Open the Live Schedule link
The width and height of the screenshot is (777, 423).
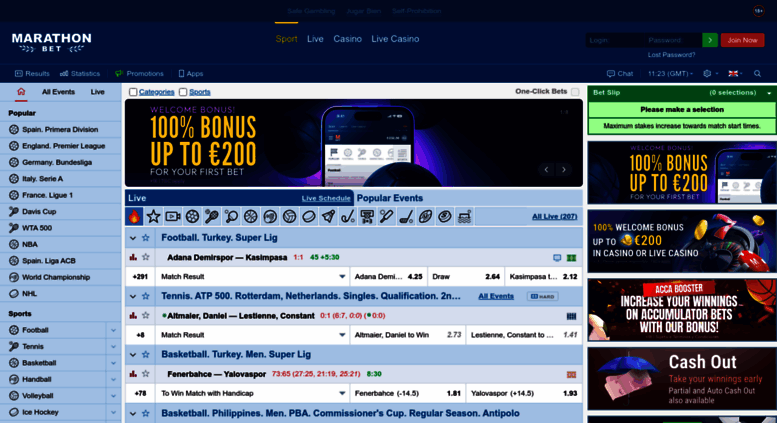pos(326,198)
